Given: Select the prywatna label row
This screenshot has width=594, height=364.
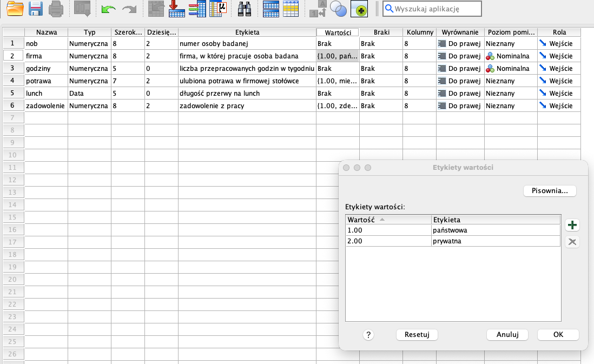Looking at the screenshot, I should pyautogui.click(x=452, y=241).
